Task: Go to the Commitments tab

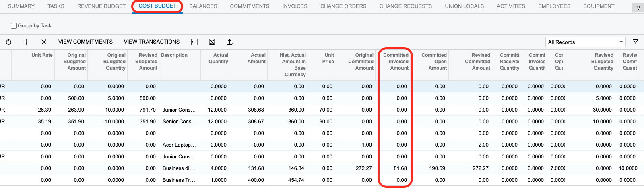Action: [250, 6]
